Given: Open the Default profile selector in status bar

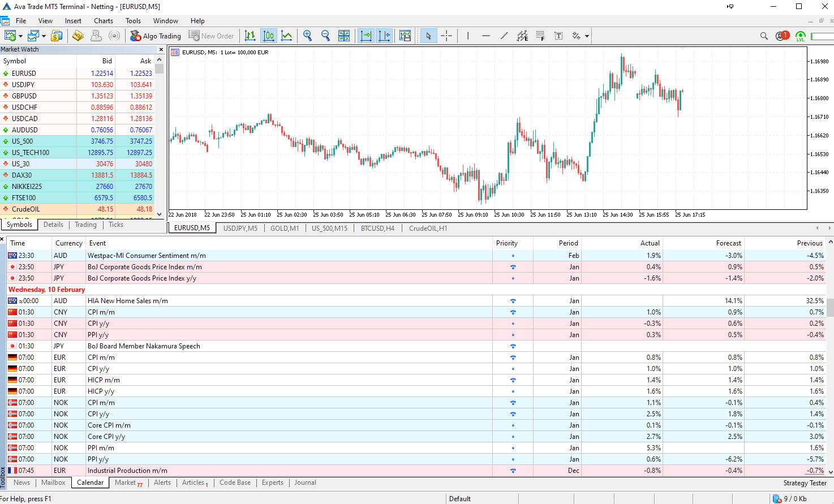Looking at the screenshot, I should (x=459, y=498).
